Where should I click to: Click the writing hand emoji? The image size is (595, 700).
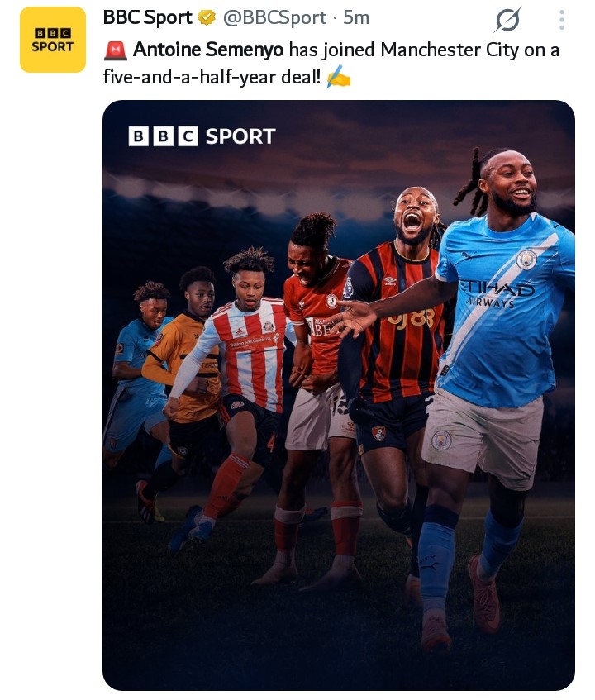click(339, 77)
